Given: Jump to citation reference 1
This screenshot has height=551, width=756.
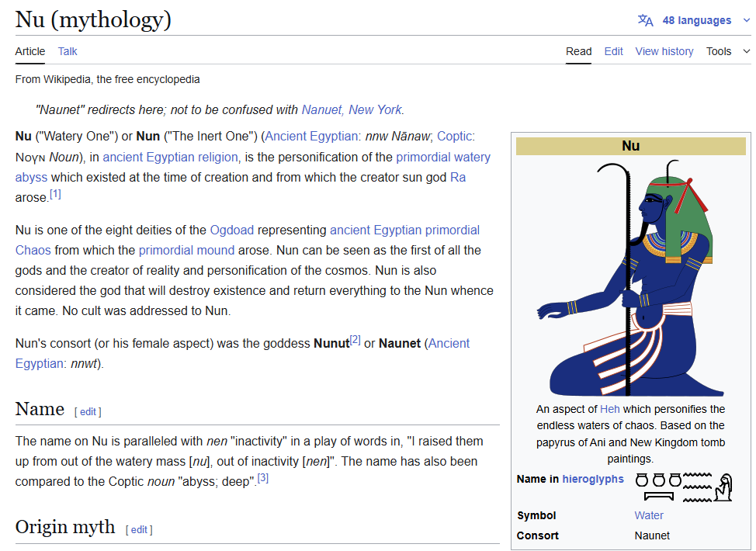Looking at the screenshot, I should point(55,194).
